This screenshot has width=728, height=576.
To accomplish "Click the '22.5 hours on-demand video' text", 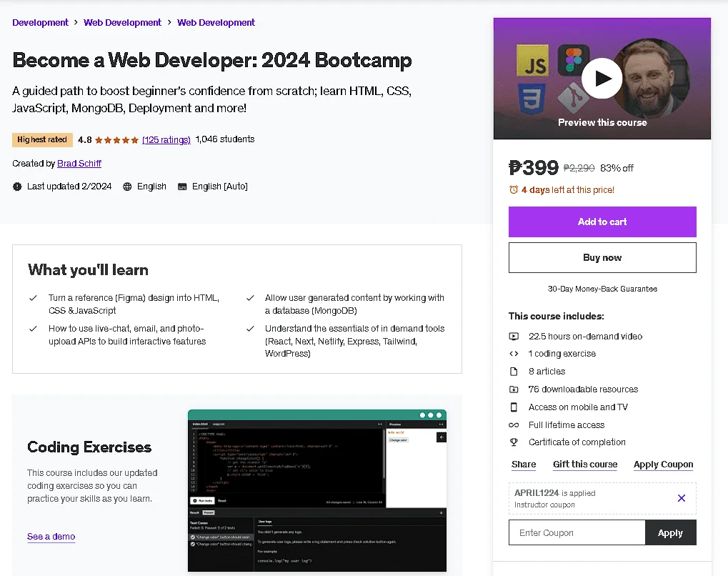I will click(x=585, y=337).
